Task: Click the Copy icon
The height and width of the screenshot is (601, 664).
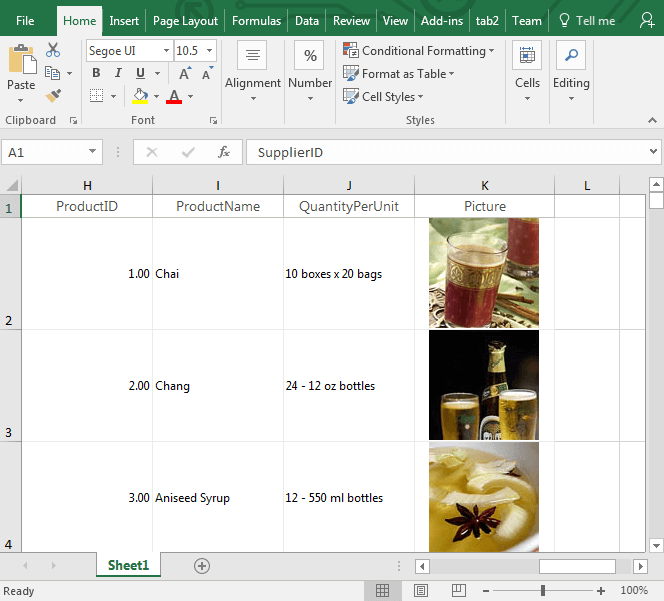Action: 53,73
